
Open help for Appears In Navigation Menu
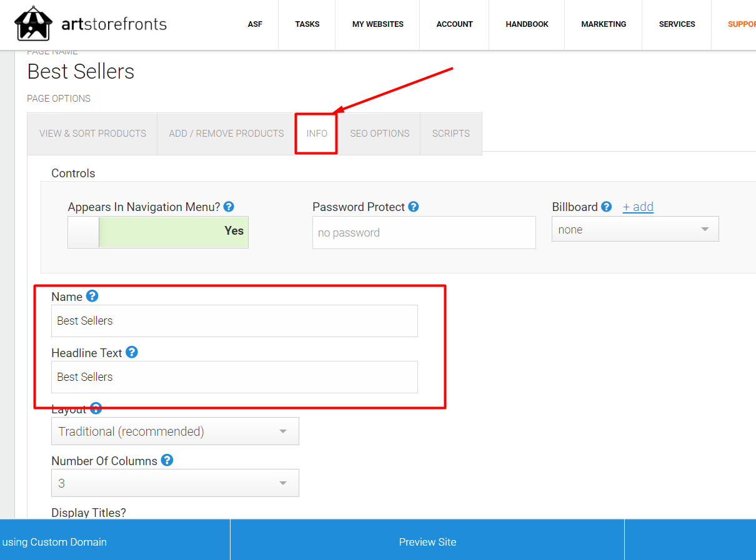[229, 206]
